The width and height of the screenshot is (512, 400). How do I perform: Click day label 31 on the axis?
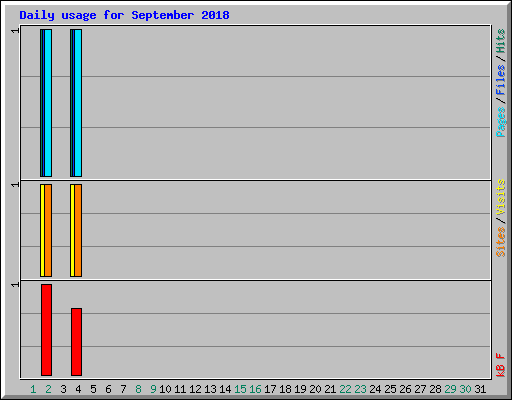(x=480, y=389)
